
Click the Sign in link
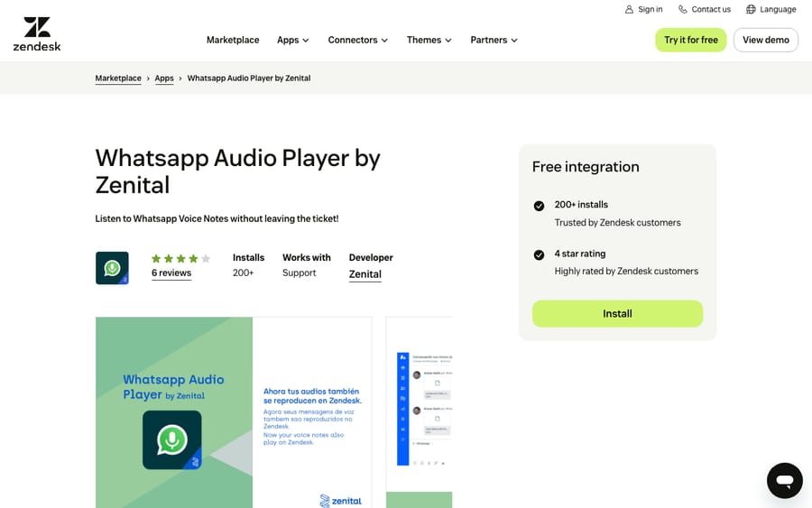click(643, 9)
